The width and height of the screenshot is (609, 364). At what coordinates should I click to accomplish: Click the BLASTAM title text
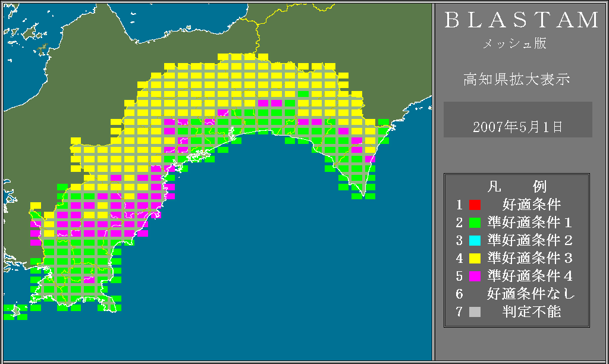tap(522, 20)
